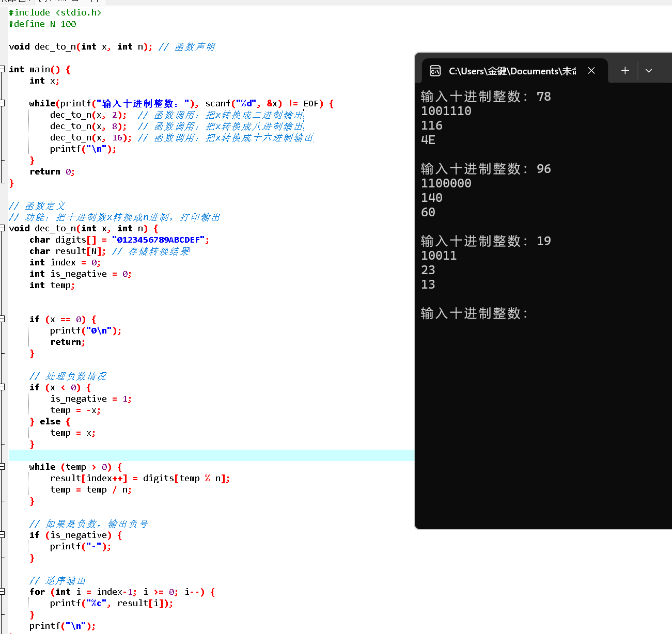The width and height of the screenshot is (672, 634).
Task: Collapse the int main() fold marker
Action: pyautogui.click(x=3, y=69)
